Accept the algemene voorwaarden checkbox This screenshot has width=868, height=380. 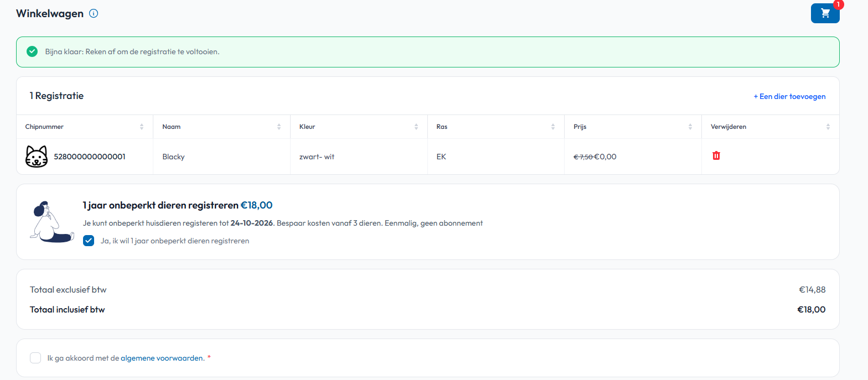click(x=35, y=358)
